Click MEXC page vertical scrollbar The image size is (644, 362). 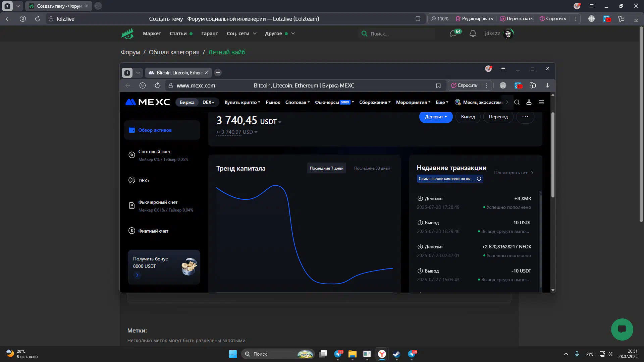pyautogui.click(x=553, y=155)
